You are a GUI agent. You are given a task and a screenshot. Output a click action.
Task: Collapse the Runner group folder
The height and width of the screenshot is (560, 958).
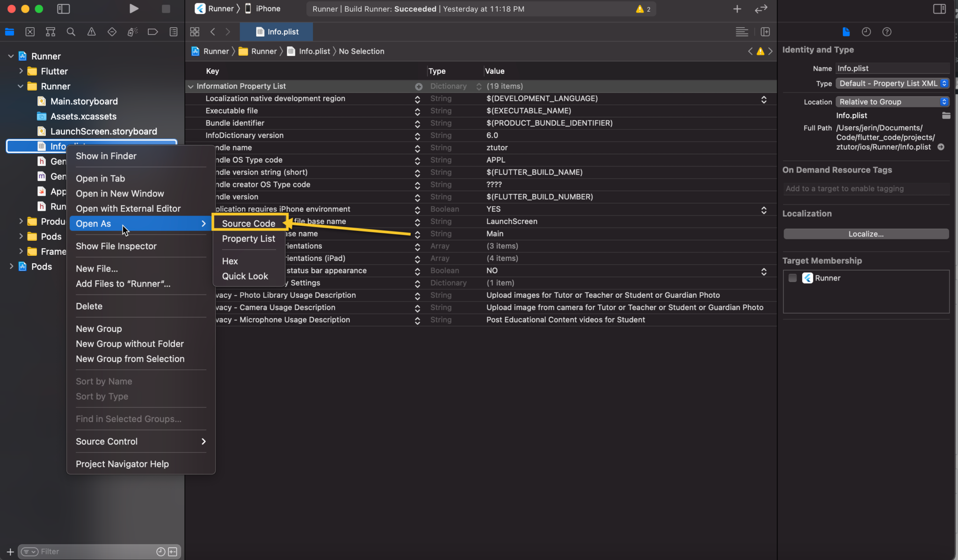pos(21,86)
